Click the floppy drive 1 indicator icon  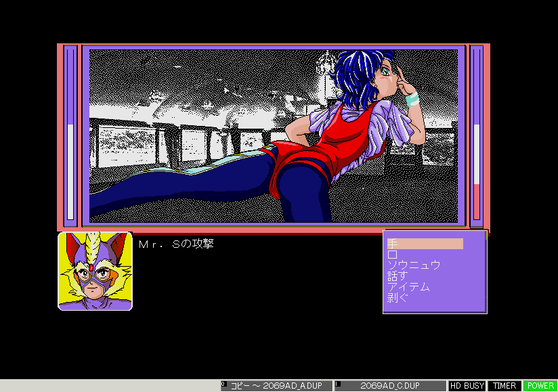(x=338, y=385)
